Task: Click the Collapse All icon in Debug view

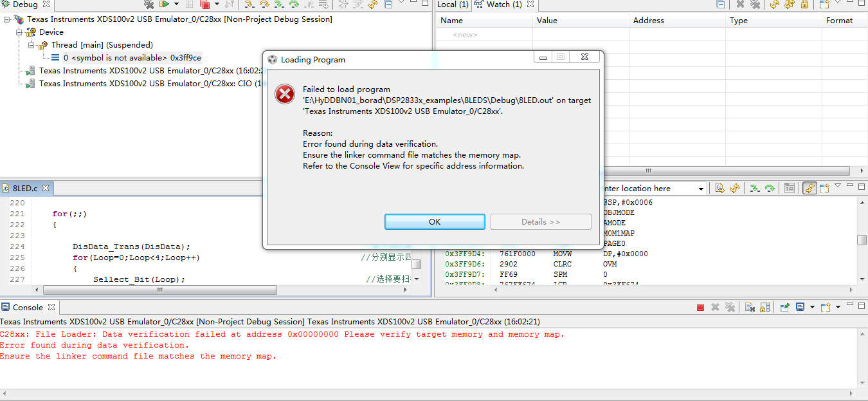Action: pos(388,4)
